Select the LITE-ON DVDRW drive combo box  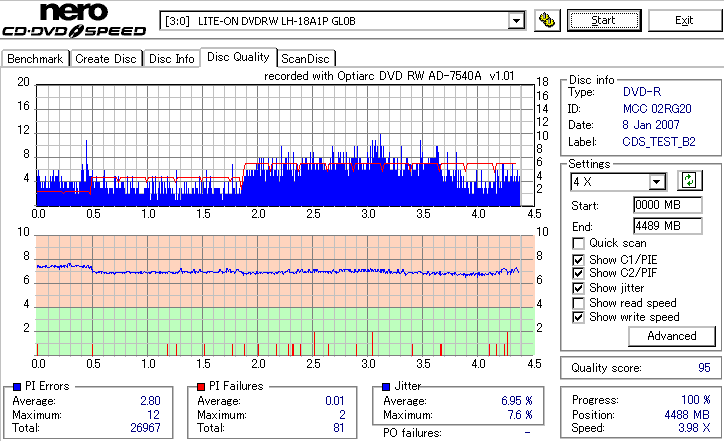pos(343,21)
